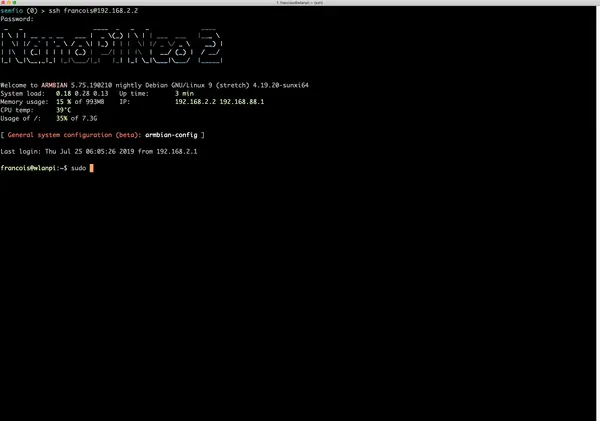Click the armbian-config command text
Viewport: 600px width, 421px height.
click(x=171, y=135)
